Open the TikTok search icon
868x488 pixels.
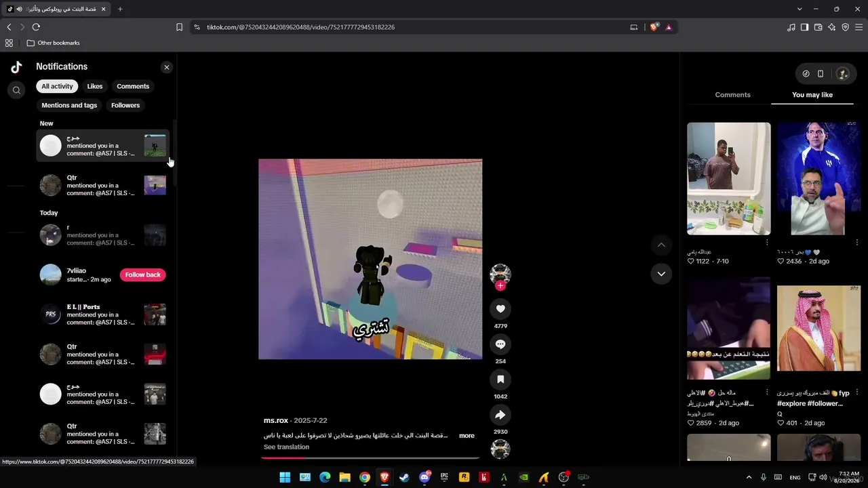pyautogui.click(x=17, y=90)
